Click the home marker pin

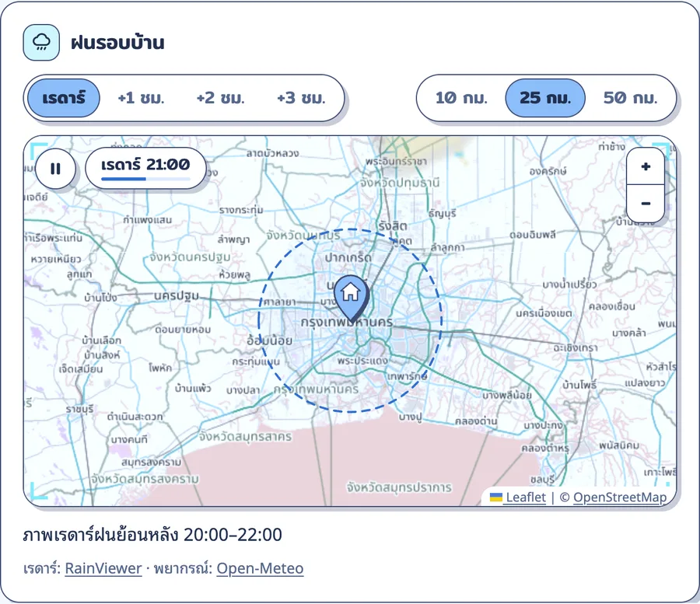(351, 299)
